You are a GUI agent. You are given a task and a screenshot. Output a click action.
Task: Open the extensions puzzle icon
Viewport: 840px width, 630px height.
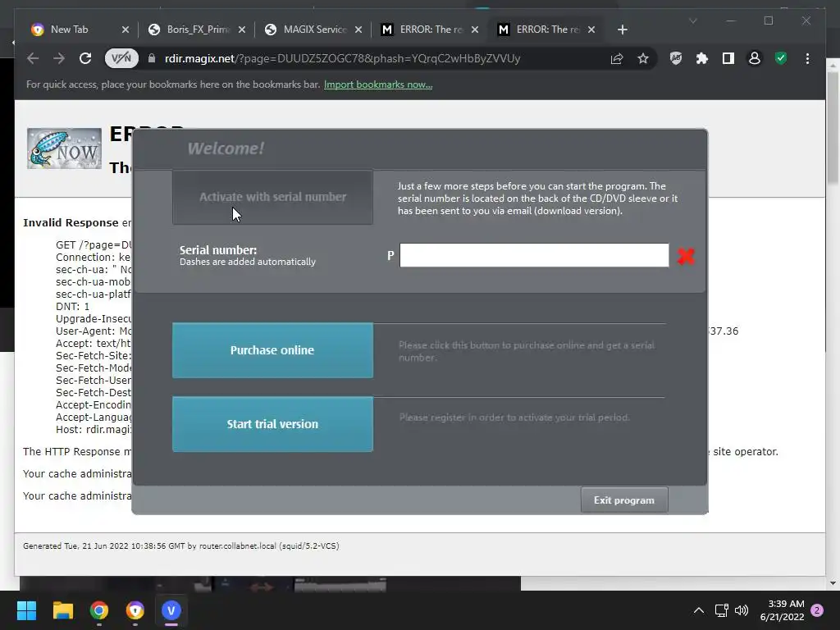(702, 58)
